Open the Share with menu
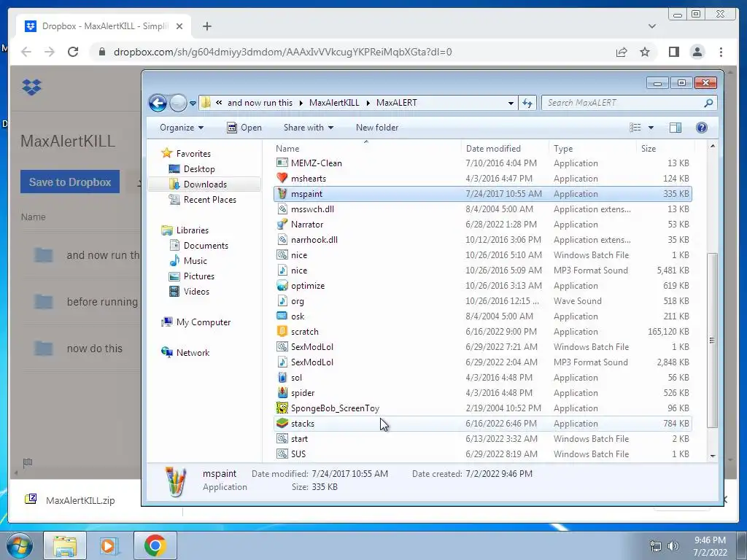 point(309,128)
